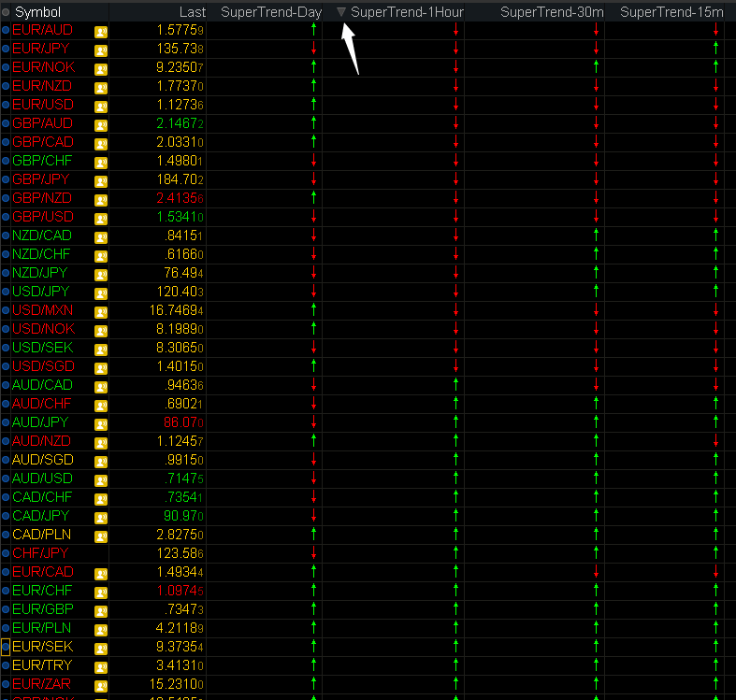
Task: Select the EUR/GBP symbol
Action: point(43,609)
